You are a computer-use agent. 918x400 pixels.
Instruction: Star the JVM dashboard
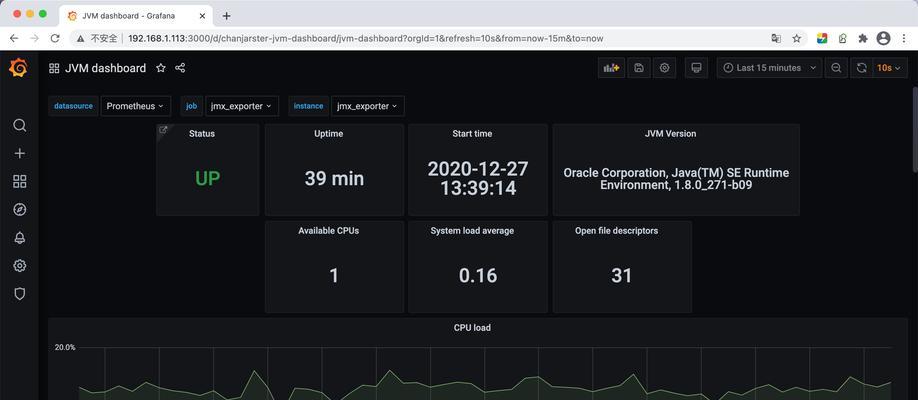coord(161,68)
